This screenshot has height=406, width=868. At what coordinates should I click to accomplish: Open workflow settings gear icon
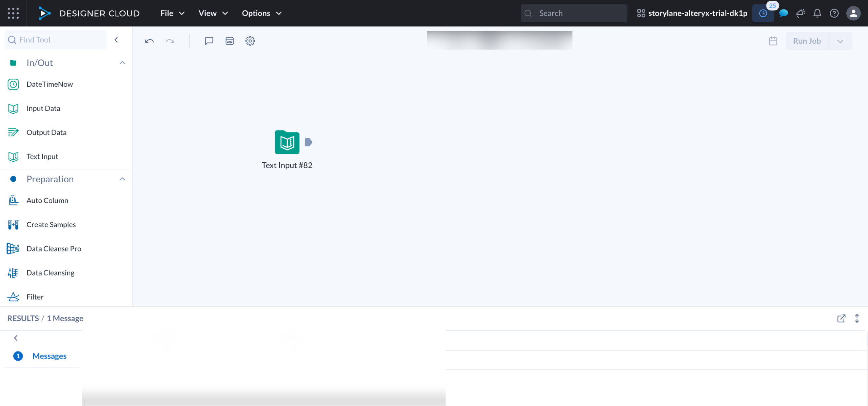pos(250,41)
